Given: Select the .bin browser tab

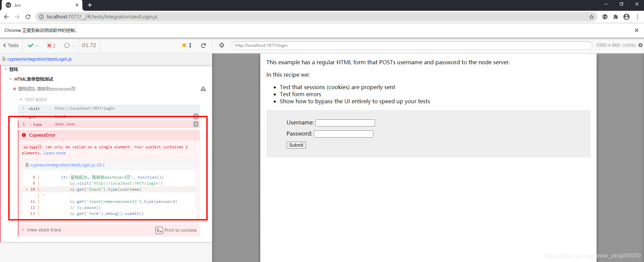Looking at the screenshot, I should click(42, 5).
